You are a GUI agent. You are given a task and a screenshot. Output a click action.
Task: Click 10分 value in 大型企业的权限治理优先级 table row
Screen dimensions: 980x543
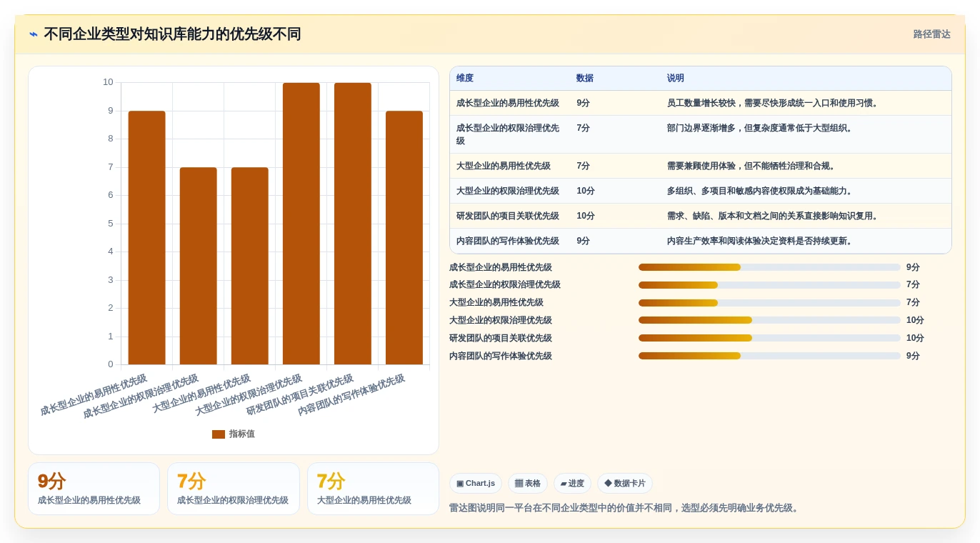point(586,191)
